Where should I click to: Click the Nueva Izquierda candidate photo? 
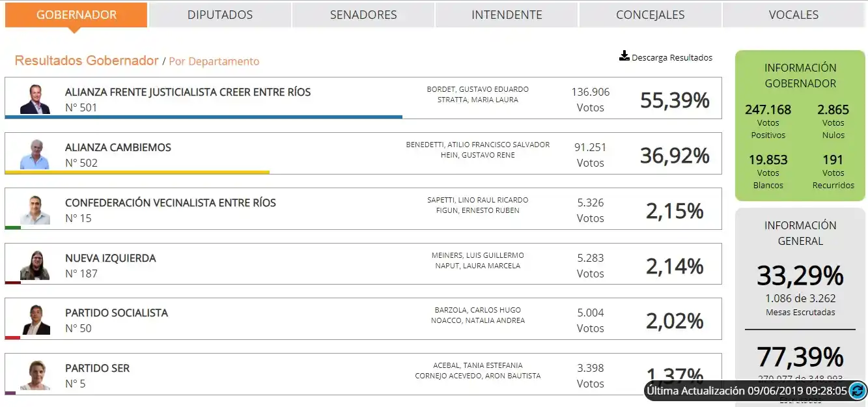tap(35, 265)
